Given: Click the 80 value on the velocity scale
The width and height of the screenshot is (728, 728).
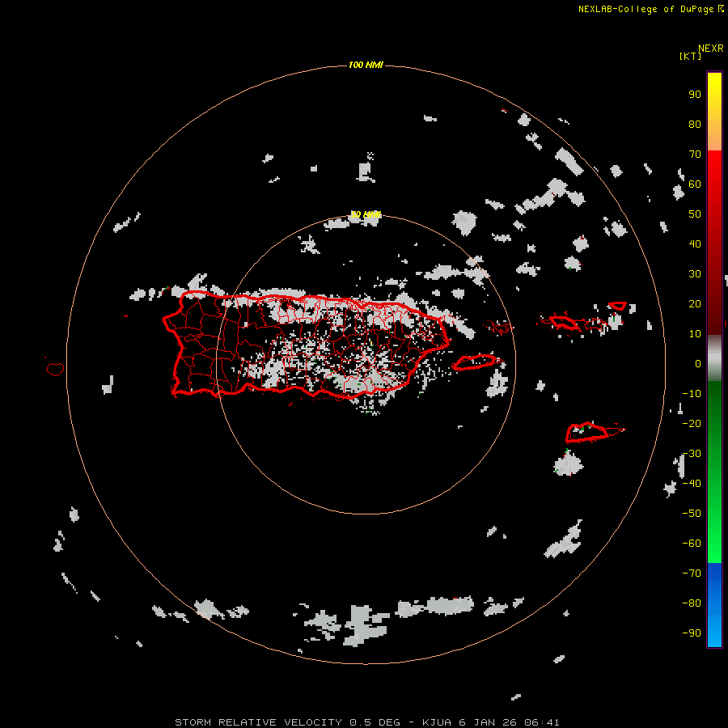Looking at the screenshot, I should pyautogui.click(x=695, y=125).
